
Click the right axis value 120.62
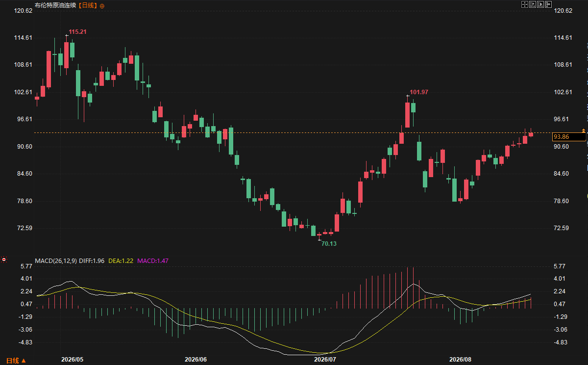point(563,10)
